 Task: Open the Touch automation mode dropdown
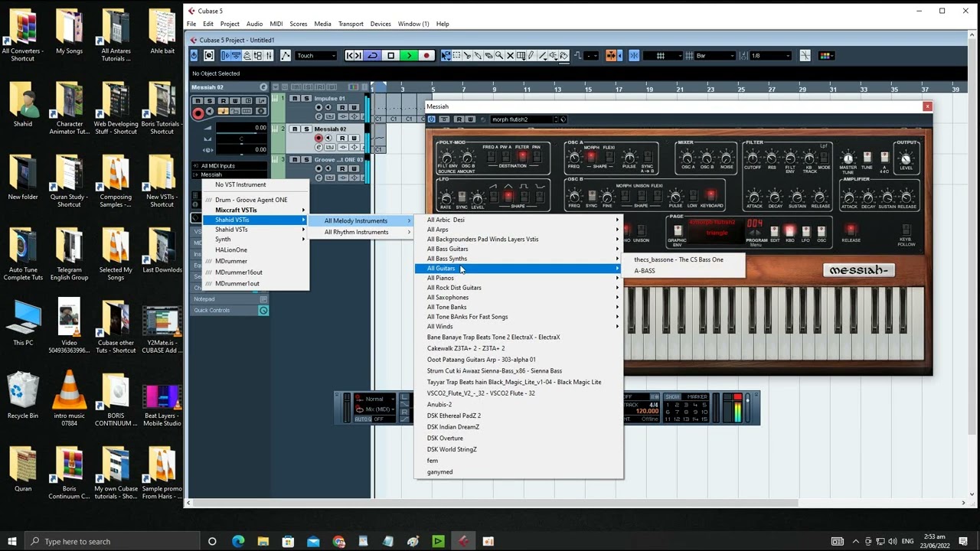[x=316, y=56]
